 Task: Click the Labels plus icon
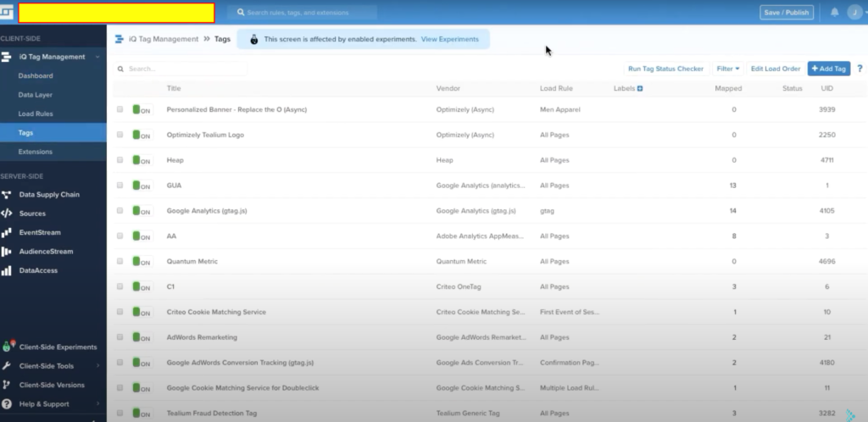click(640, 88)
